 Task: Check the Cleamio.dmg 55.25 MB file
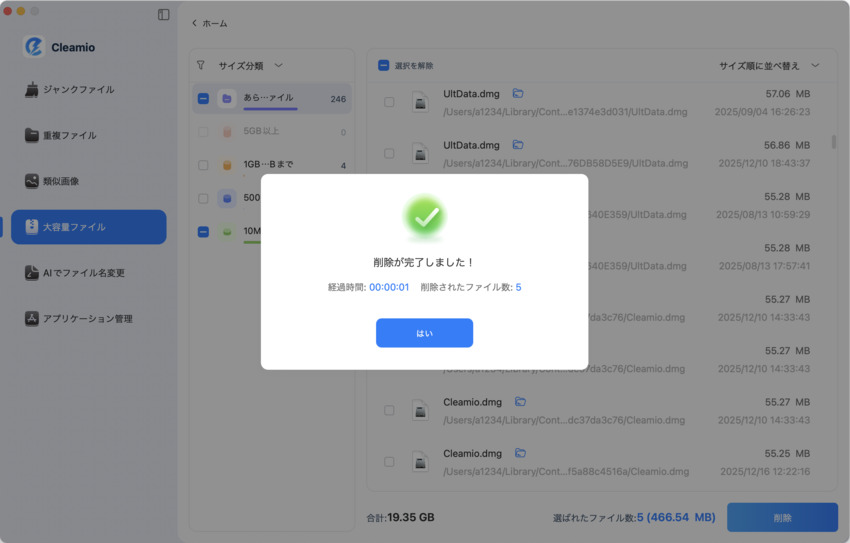(x=389, y=462)
